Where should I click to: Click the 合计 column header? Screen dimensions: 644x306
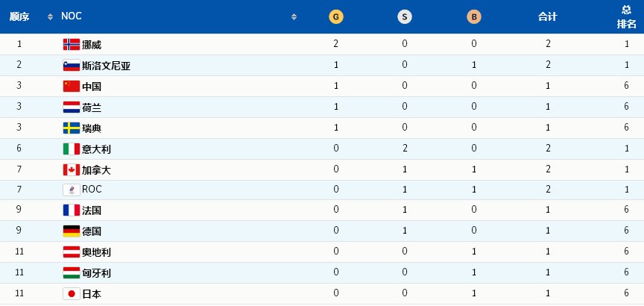click(x=548, y=16)
